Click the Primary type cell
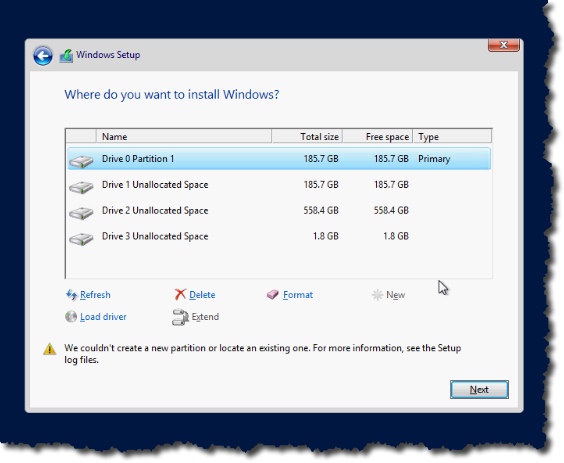 click(434, 159)
